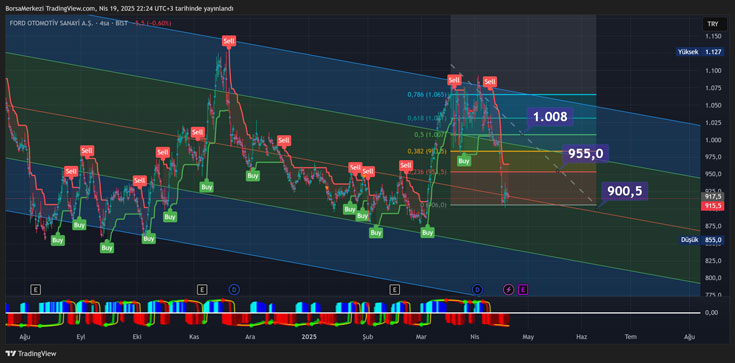Click the 800,0 price axis label

tap(712, 278)
